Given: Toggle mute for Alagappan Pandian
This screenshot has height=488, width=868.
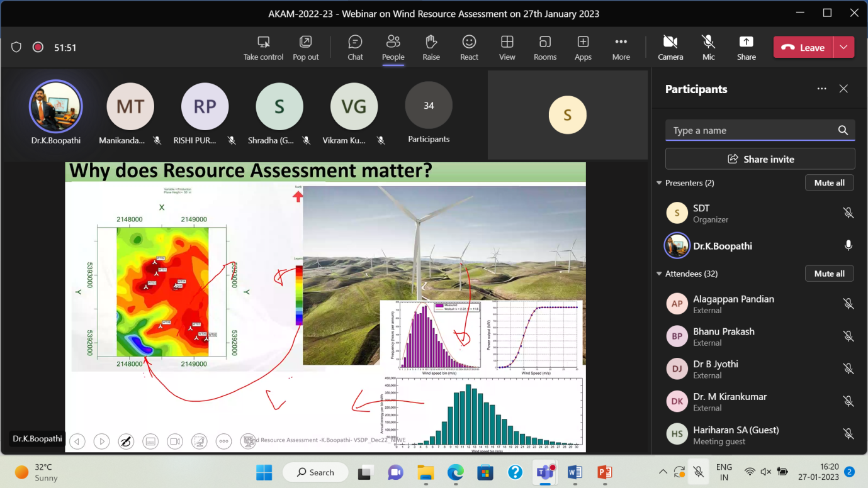Looking at the screenshot, I should (848, 304).
